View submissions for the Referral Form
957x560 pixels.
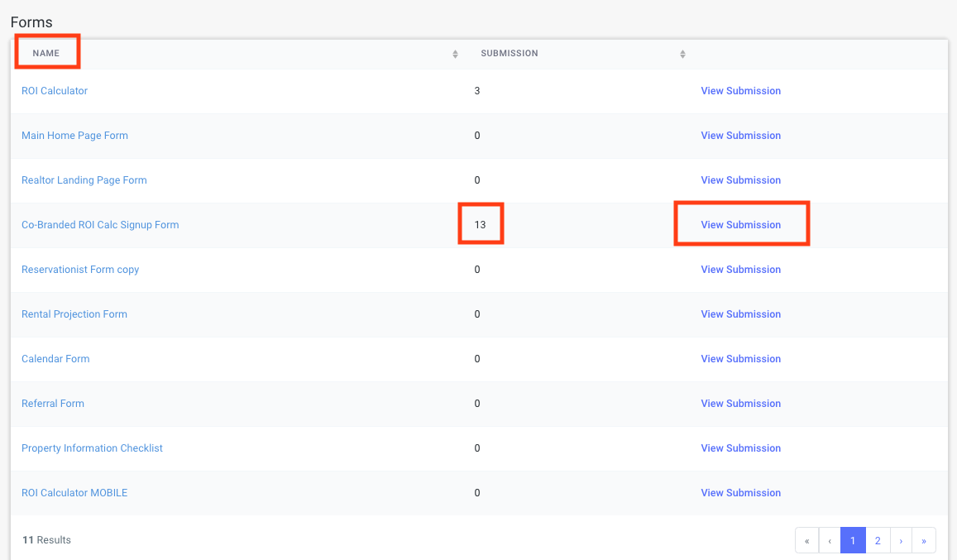pyautogui.click(x=740, y=404)
